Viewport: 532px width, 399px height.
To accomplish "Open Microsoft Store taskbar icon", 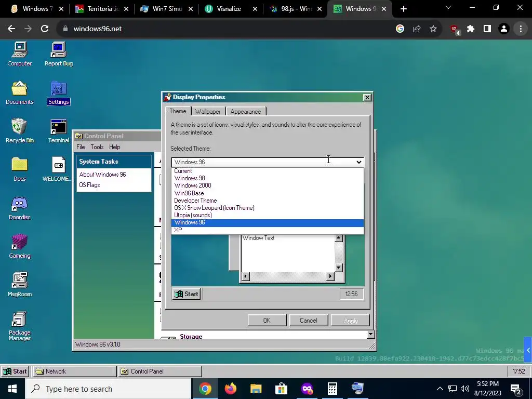I will (x=282, y=389).
